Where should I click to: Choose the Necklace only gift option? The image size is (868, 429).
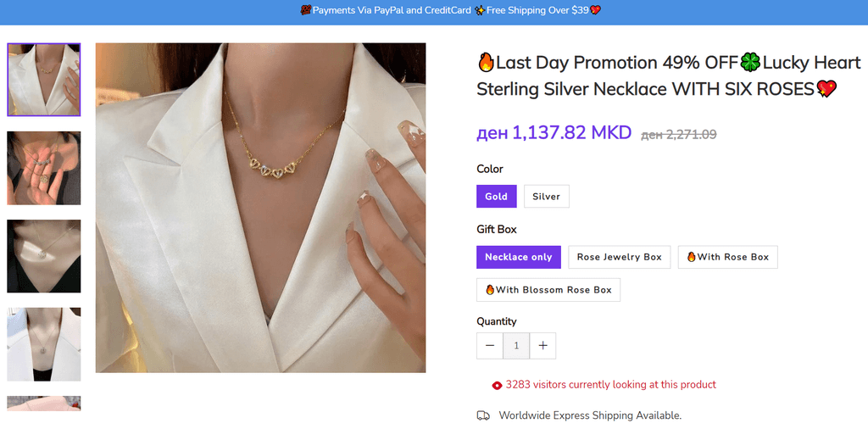[518, 257]
